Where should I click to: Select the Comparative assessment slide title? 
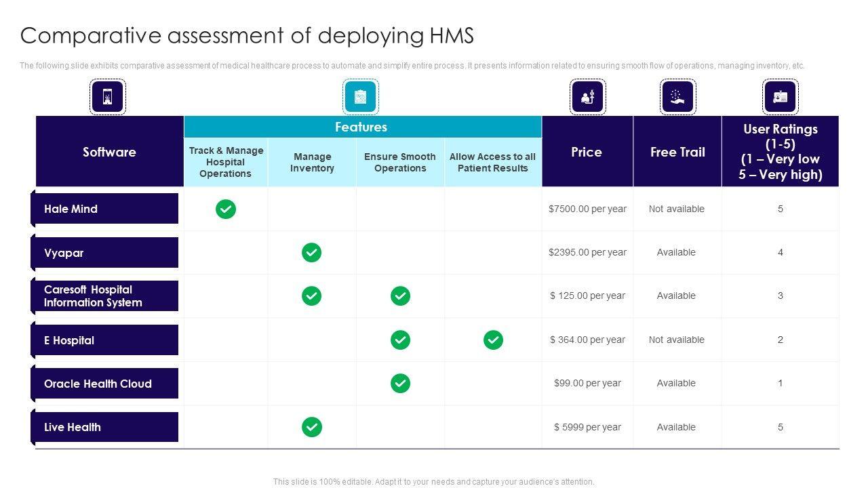coord(247,35)
